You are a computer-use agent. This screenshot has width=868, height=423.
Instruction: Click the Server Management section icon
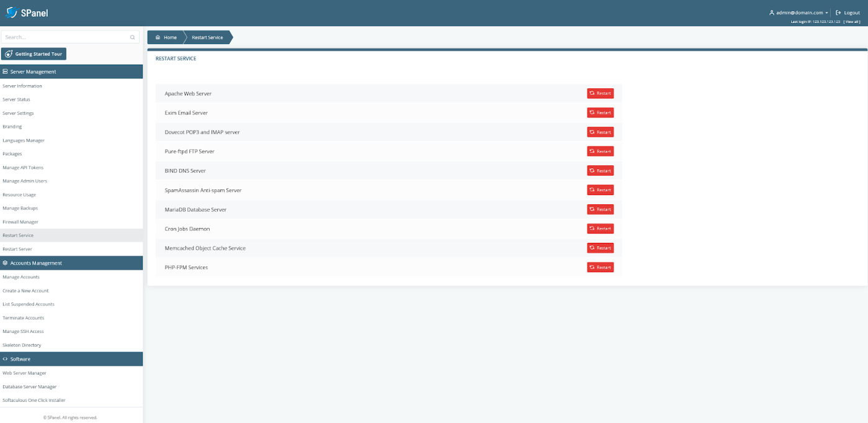point(6,71)
